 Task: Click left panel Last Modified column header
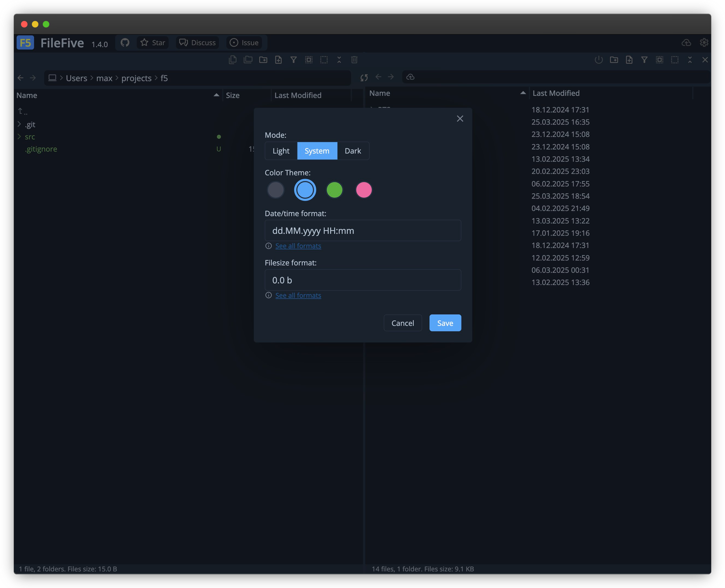298,95
